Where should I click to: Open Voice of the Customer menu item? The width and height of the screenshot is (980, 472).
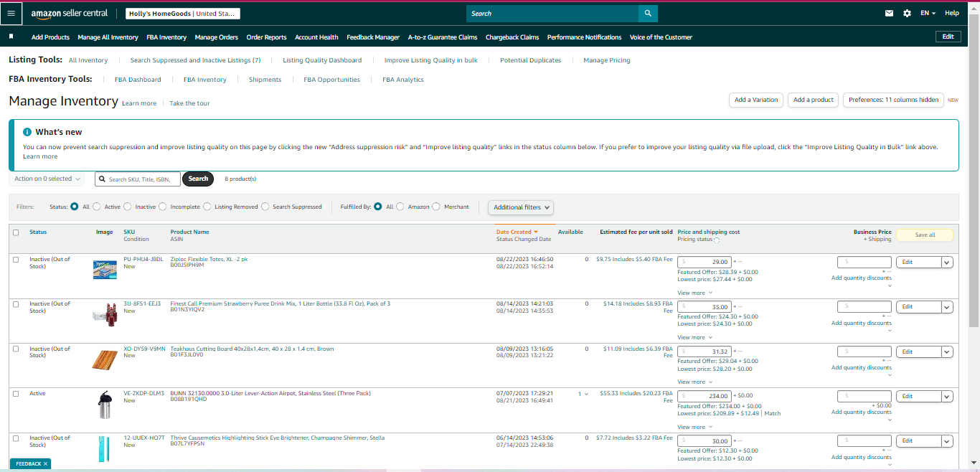(661, 37)
